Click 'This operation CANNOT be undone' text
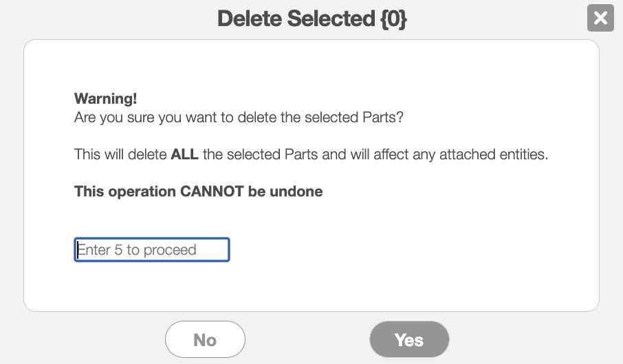623x364 pixels. click(x=198, y=192)
